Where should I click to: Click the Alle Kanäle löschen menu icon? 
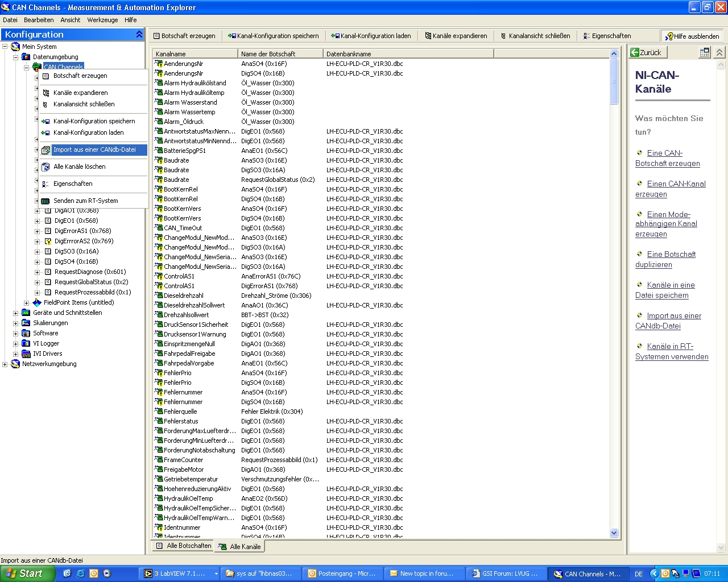pyautogui.click(x=45, y=167)
